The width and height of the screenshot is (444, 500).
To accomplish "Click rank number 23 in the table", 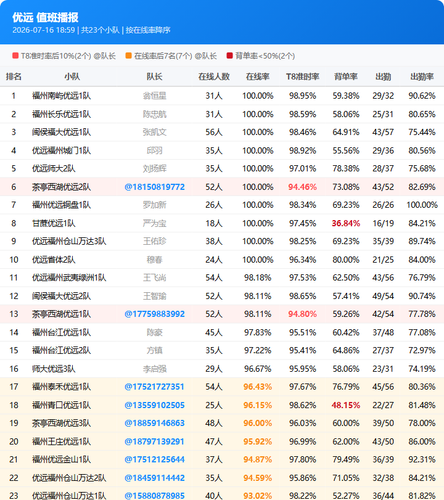I will (14, 496).
